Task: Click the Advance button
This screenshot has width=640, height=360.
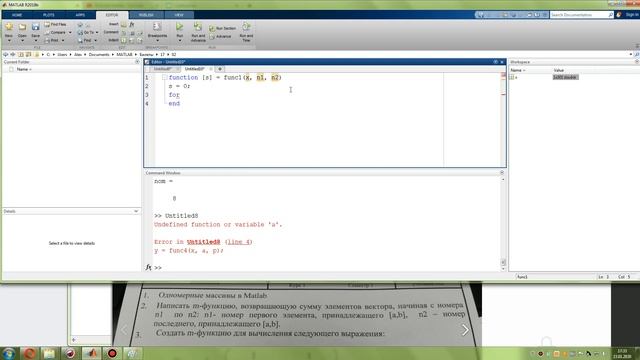Action: pyautogui.click(x=220, y=37)
